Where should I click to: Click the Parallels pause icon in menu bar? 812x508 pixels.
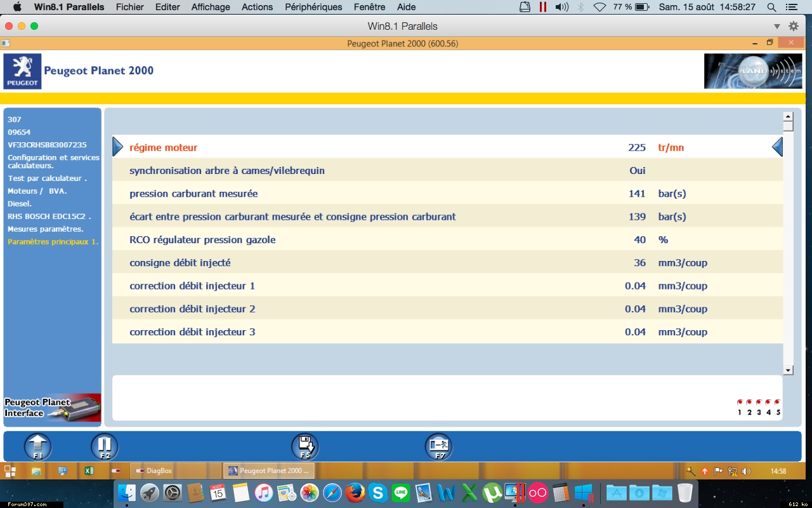click(543, 7)
